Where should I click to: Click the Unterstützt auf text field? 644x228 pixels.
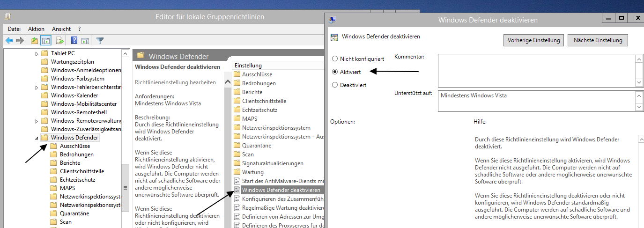tap(537, 101)
